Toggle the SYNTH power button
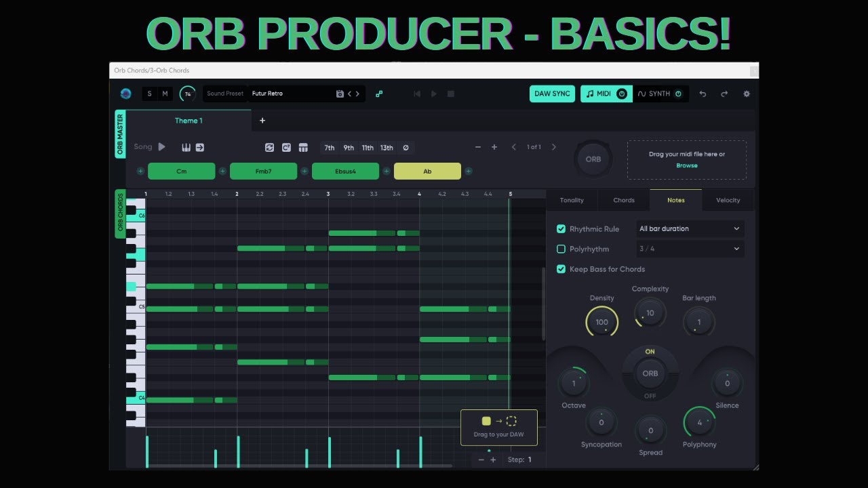Screen dimensions: 868x488 (x=678, y=94)
